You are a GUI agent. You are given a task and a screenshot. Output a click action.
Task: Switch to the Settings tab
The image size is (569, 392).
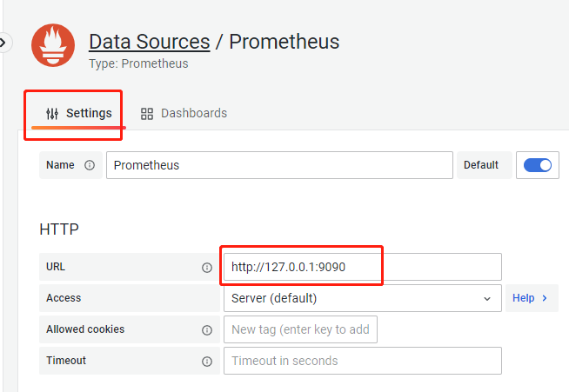pos(79,114)
